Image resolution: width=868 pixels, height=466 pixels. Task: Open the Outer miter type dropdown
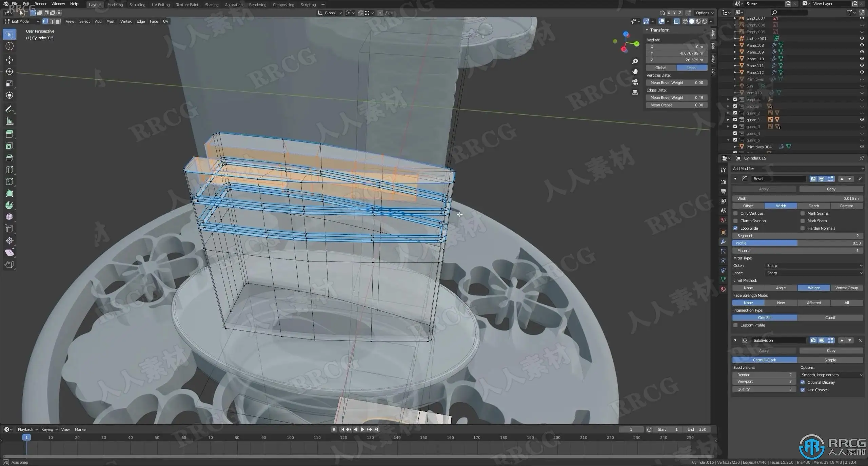point(814,266)
